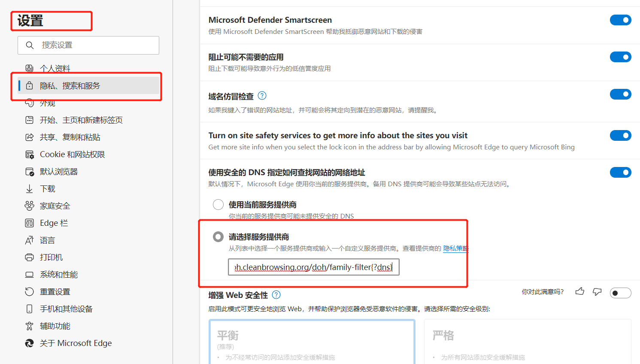Click the Edge logo beside 关于 Microsoft Edge
The height and width of the screenshot is (364, 640).
29,343
